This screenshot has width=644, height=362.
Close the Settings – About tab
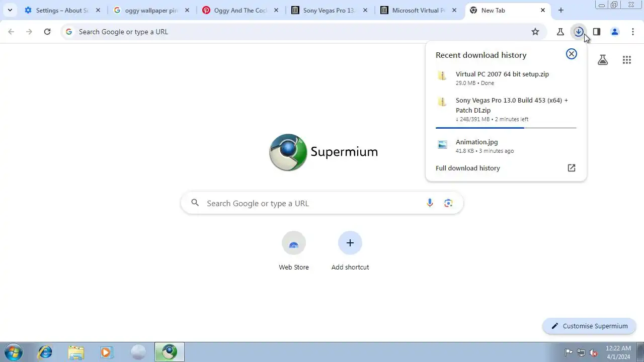click(x=98, y=10)
